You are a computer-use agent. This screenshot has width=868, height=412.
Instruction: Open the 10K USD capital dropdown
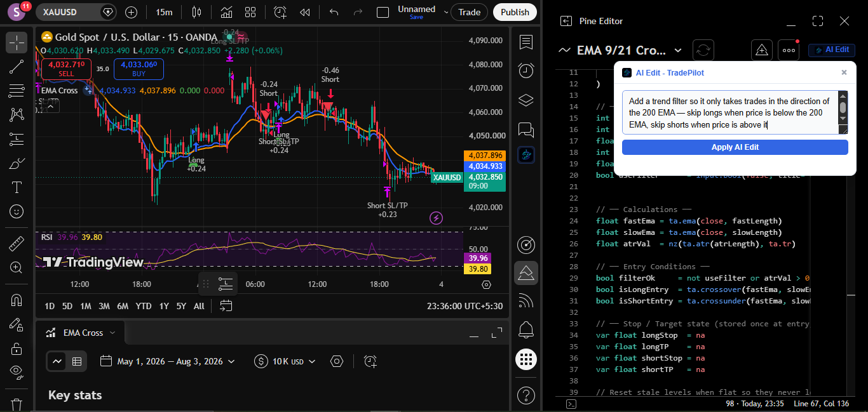(x=285, y=361)
